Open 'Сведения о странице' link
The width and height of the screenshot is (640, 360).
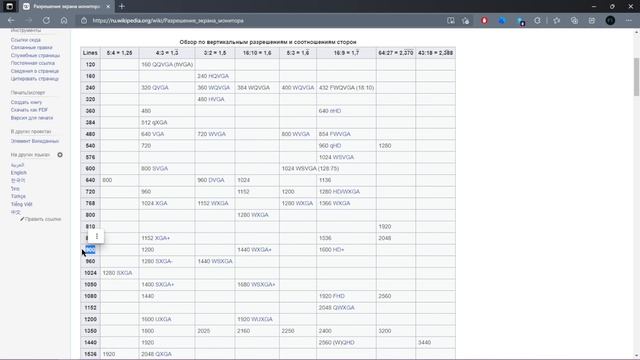[x=35, y=71]
